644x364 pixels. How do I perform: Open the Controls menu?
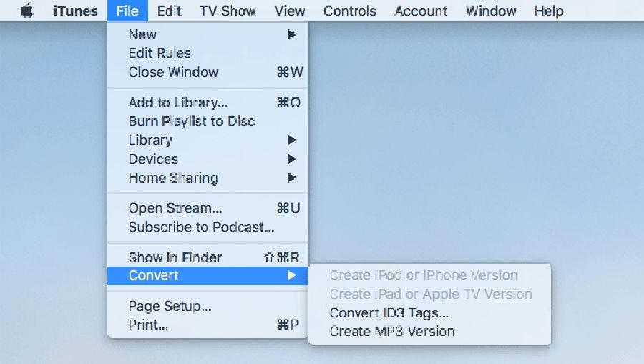point(349,11)
